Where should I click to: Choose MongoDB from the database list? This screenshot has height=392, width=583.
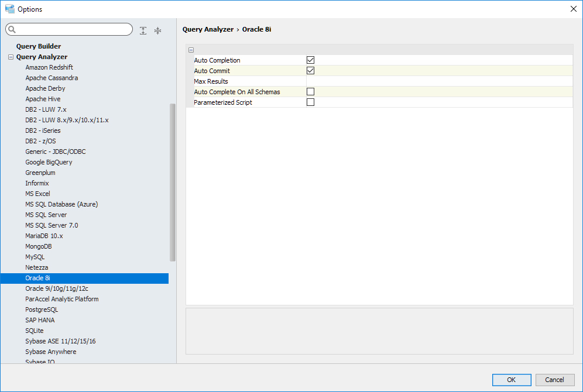click(x=39, y=246)
